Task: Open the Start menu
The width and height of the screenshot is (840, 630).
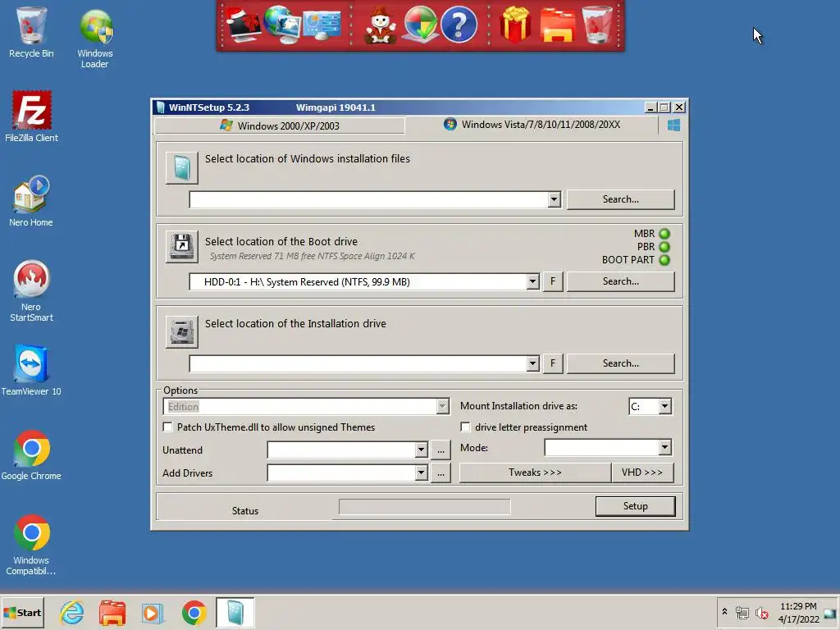Action: coord(22,613)
